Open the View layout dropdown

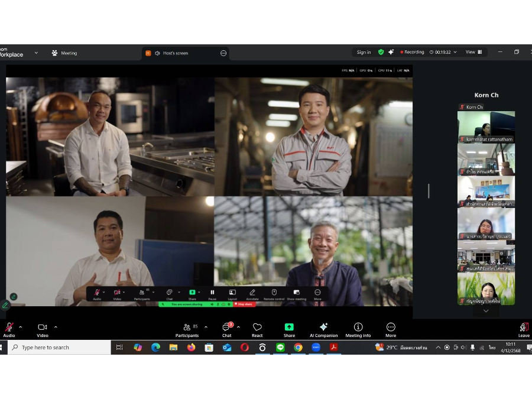[x=473, y=52]
